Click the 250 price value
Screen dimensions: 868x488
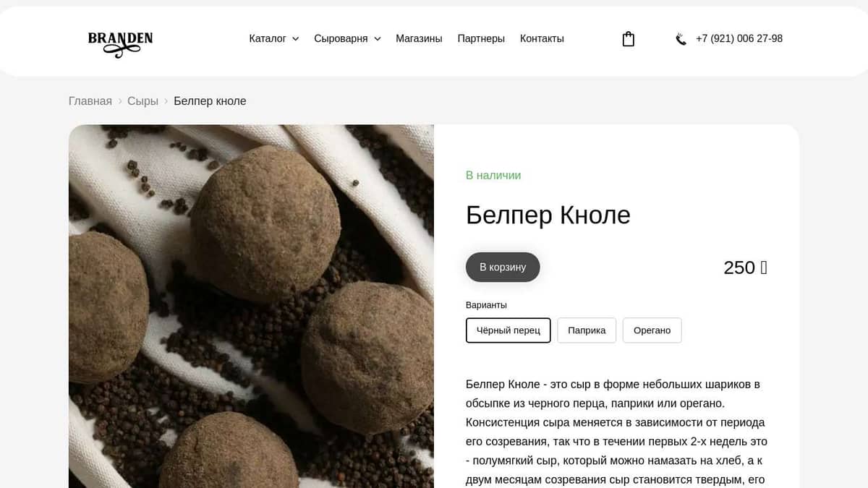745,267
